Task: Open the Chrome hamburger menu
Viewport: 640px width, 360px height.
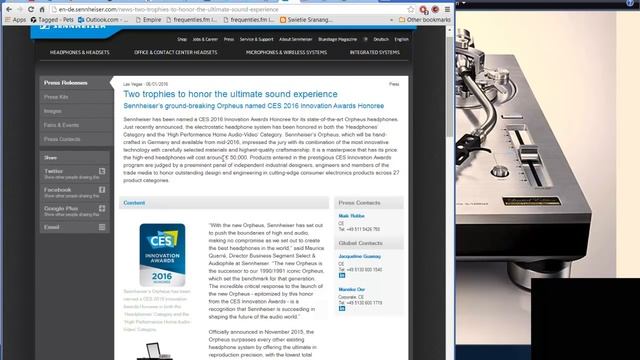Action: [447, 9]
